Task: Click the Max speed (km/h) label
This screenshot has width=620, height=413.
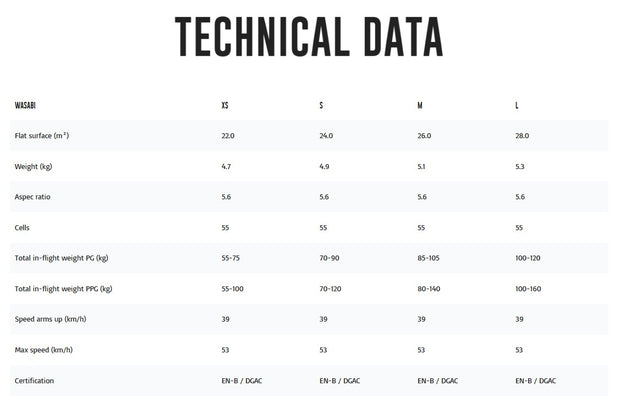Action: [x=43, y=350]
